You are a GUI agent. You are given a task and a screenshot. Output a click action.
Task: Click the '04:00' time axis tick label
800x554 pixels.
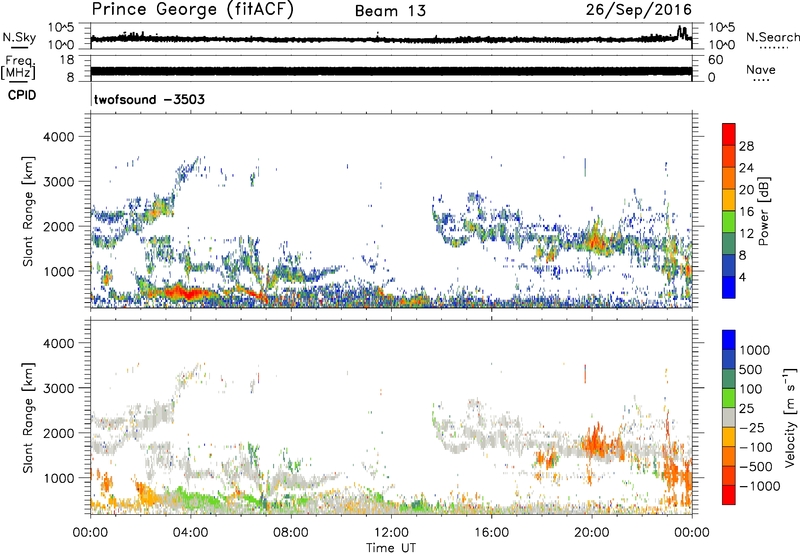[190, 533]
